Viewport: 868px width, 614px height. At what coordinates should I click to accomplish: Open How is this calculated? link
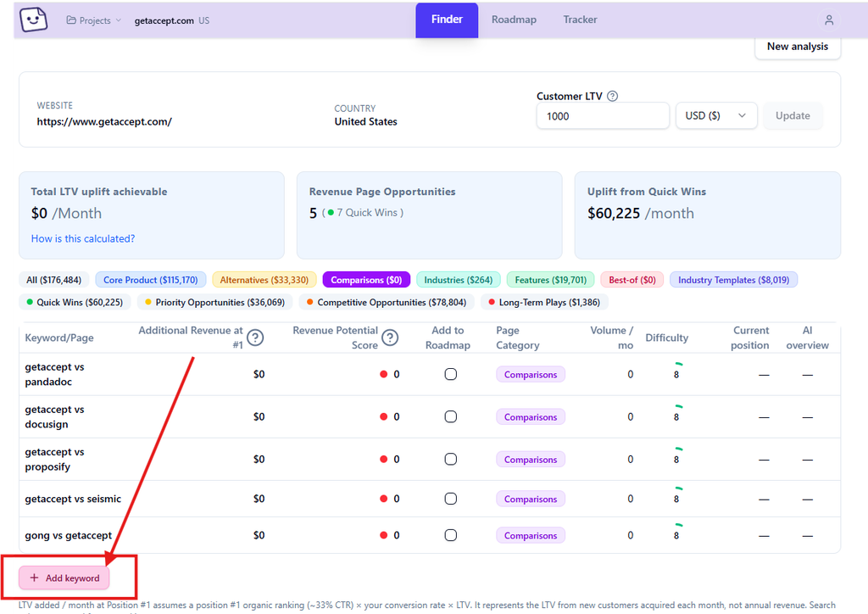(x=83, y=238)
